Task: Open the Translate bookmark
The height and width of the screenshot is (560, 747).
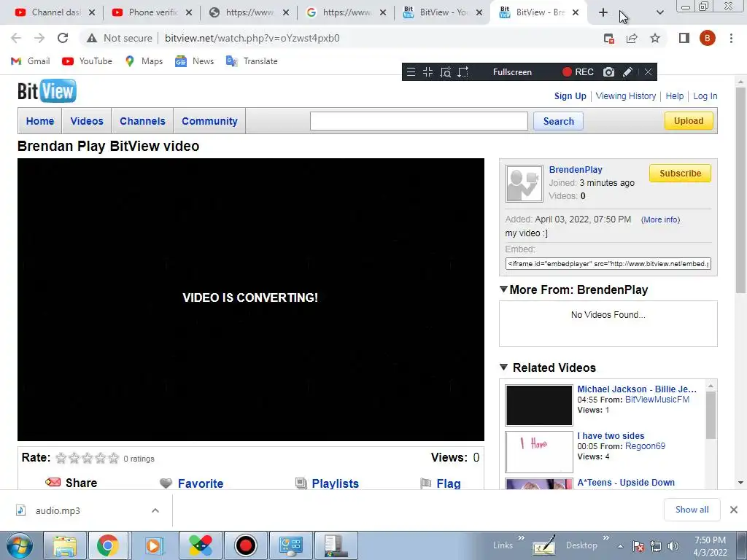Action: point(252,61)
